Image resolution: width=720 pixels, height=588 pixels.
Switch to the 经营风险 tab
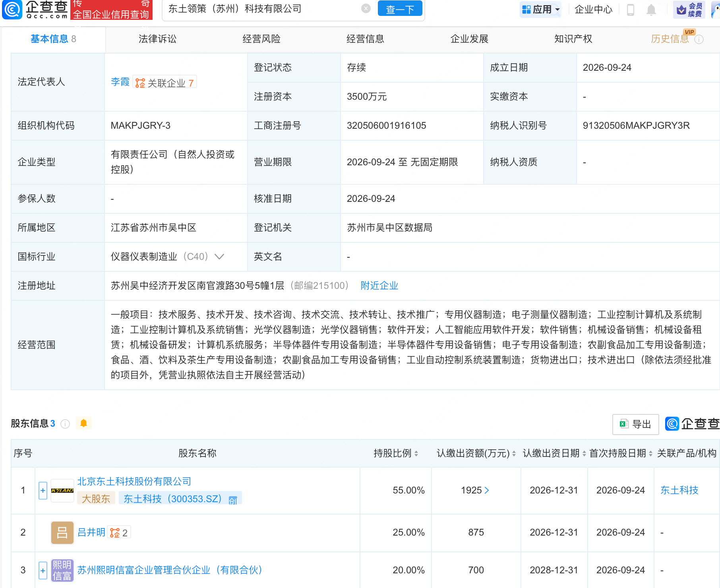261,39
